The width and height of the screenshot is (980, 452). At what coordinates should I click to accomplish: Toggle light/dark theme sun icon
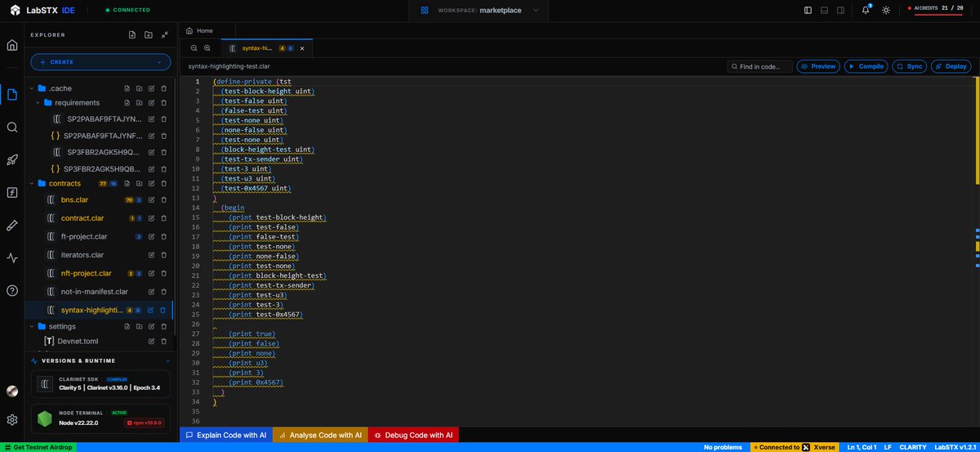(886, 10)
